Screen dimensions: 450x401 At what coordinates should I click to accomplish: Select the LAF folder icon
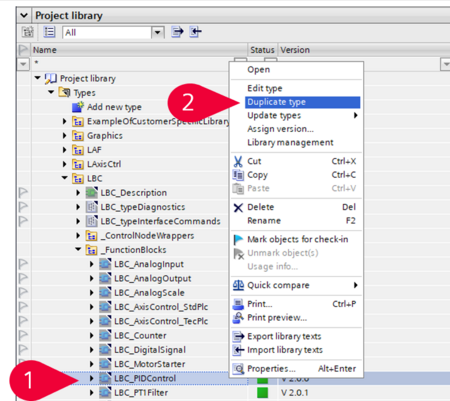78,150
